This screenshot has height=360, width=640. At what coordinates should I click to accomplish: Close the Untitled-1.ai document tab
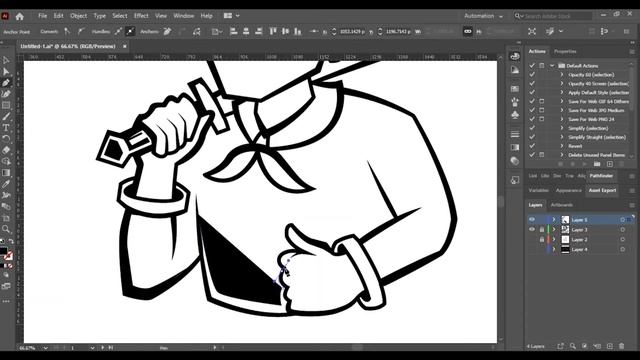(124, 47)
